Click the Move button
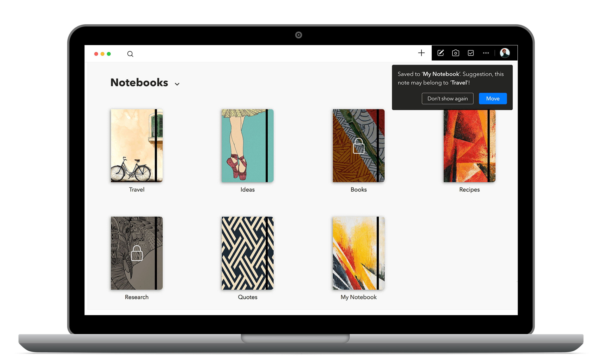 (x=493, y=99)
